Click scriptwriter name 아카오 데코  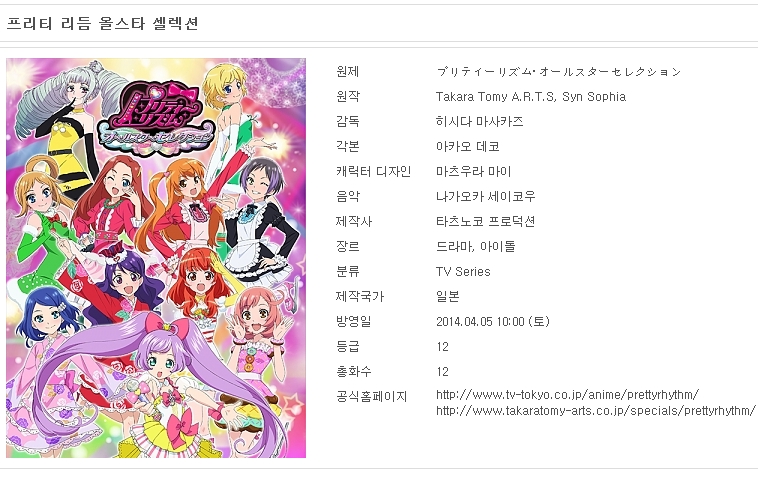pos(467,146)
